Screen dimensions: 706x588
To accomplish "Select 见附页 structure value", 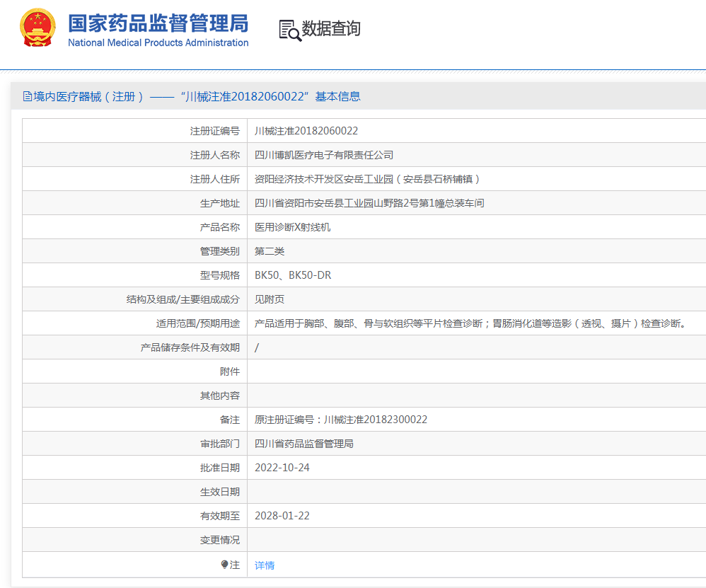I will pos(270,299).
